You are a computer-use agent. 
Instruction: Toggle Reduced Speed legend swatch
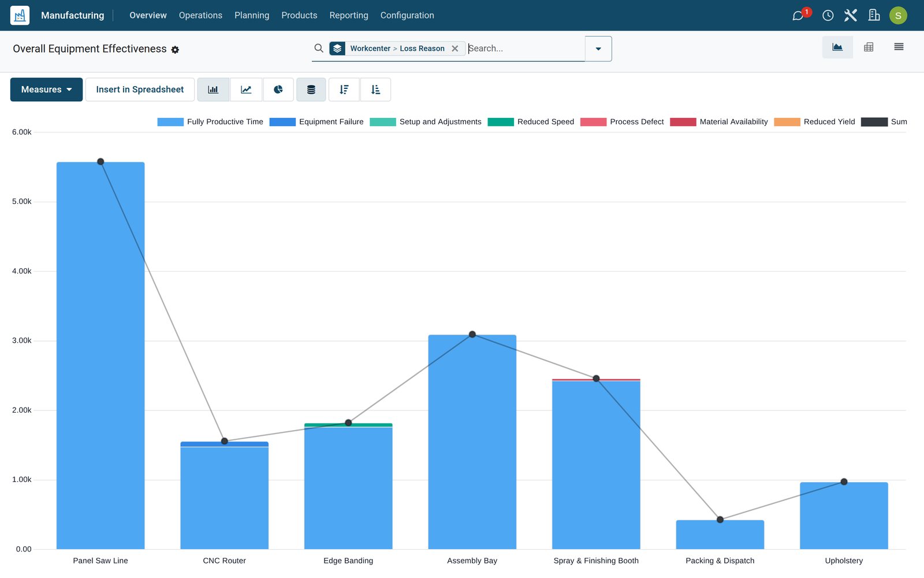[x=501, y=122]
